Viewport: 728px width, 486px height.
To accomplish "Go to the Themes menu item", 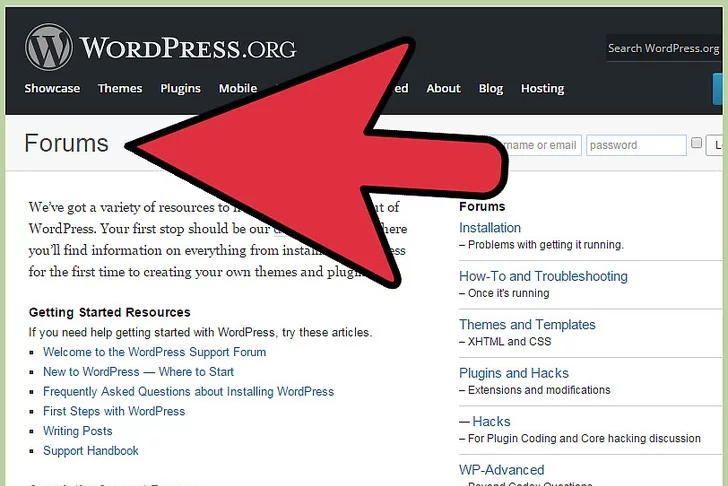I will [120, 88].
